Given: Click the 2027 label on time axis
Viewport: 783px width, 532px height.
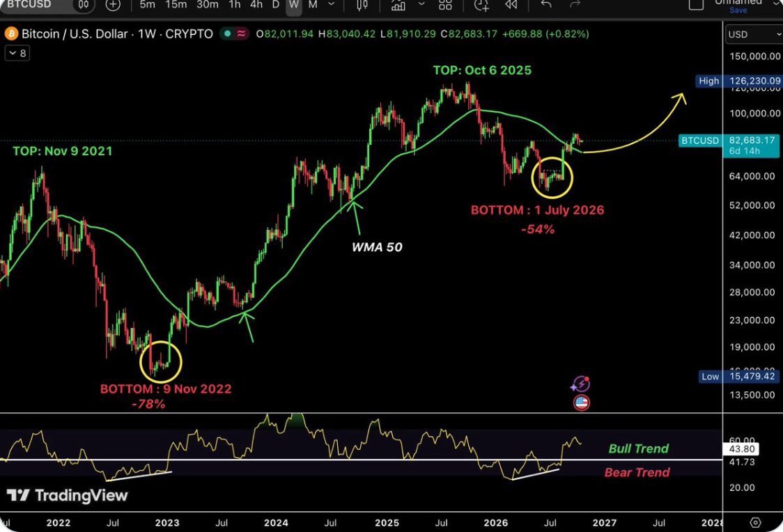Looking at the screenshot, I should [x=604, y=523].
